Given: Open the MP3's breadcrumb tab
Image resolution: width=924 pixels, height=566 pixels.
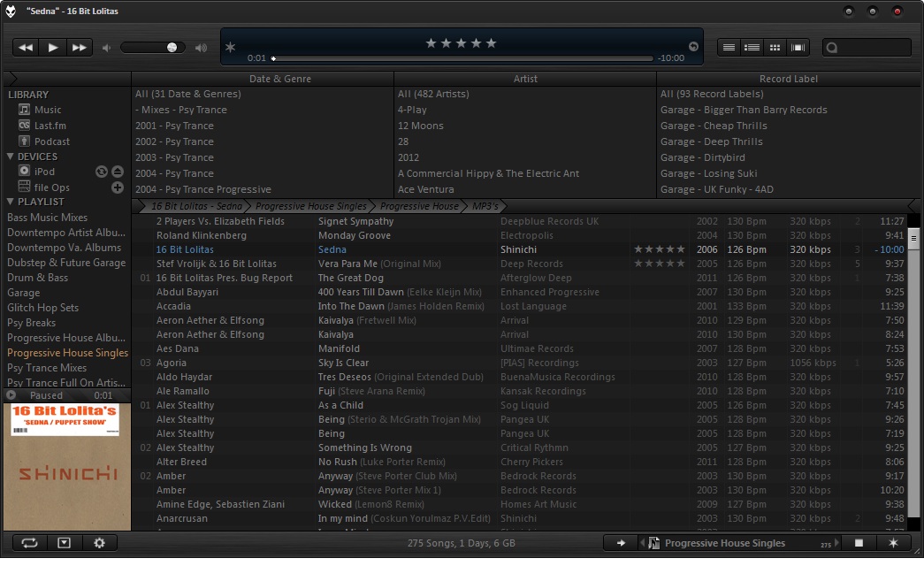Looking at the screenshot, I should click(x=485, y=206).
